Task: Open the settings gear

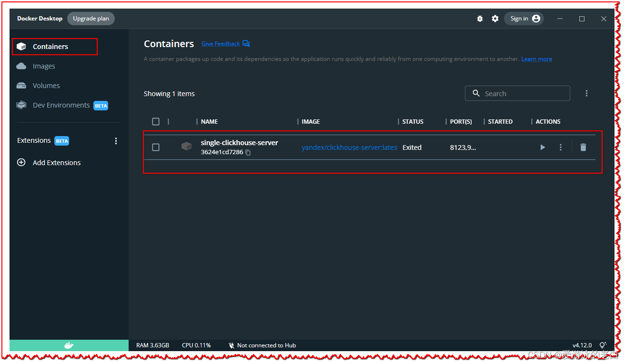Action: [495, 19]
